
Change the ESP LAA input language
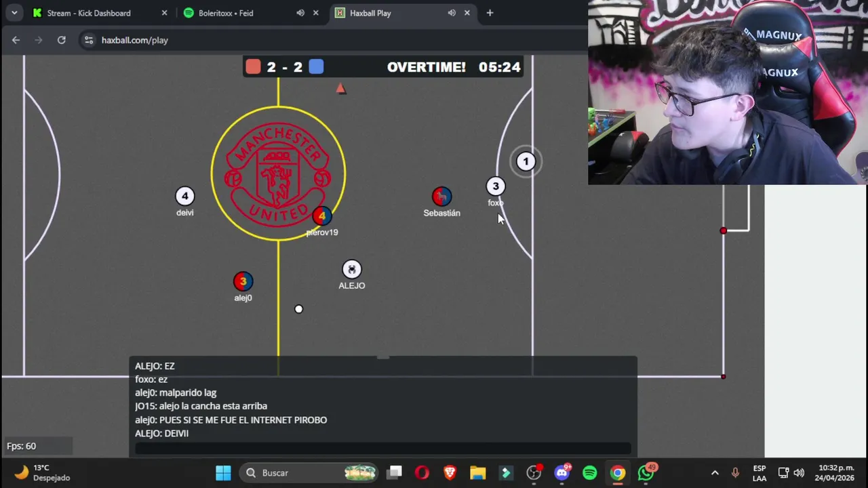coord(759,473)
